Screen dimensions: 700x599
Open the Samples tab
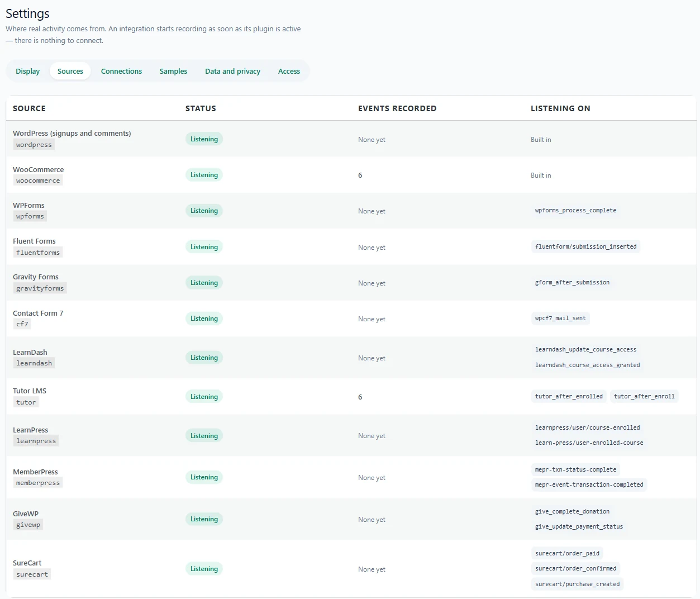pyautogui.click(x=173, y=71)
